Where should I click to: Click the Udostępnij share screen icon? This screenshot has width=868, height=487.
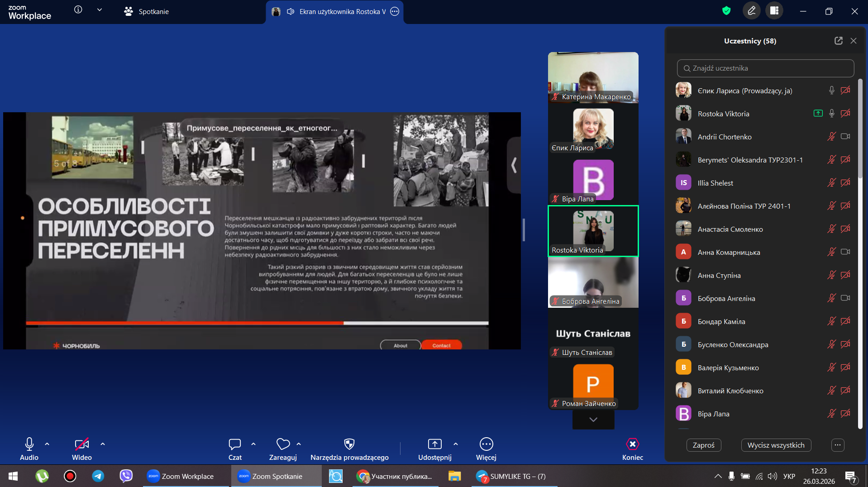click(x=434, y=444)
